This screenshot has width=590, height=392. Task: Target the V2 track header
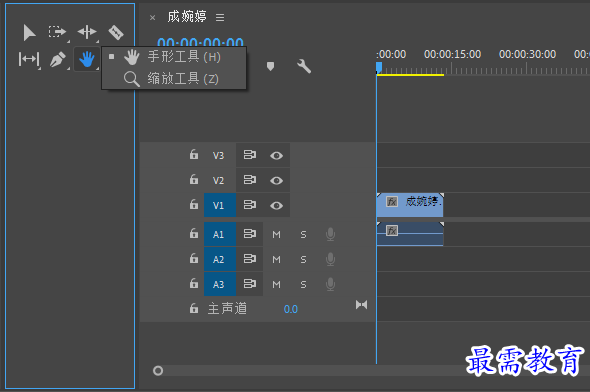tap(218, 181)
